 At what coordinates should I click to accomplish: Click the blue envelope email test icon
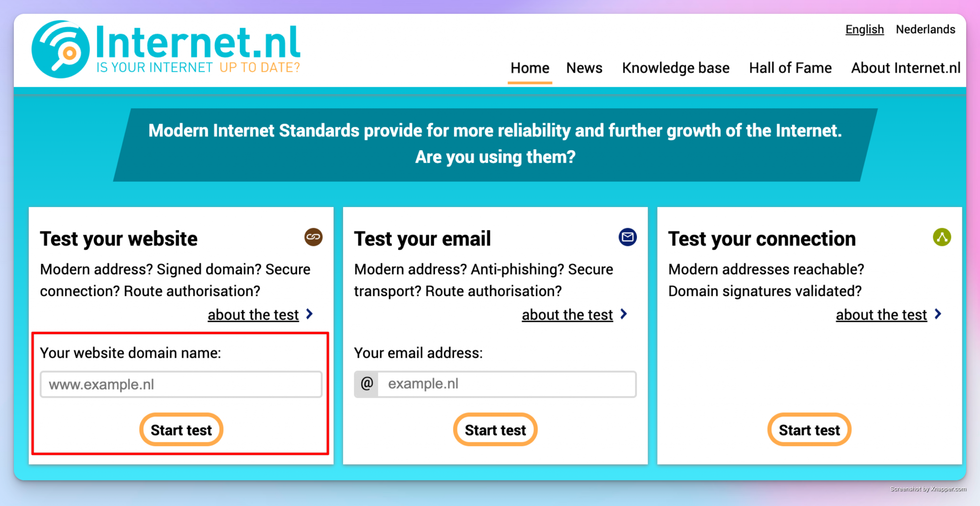(627, 237)
